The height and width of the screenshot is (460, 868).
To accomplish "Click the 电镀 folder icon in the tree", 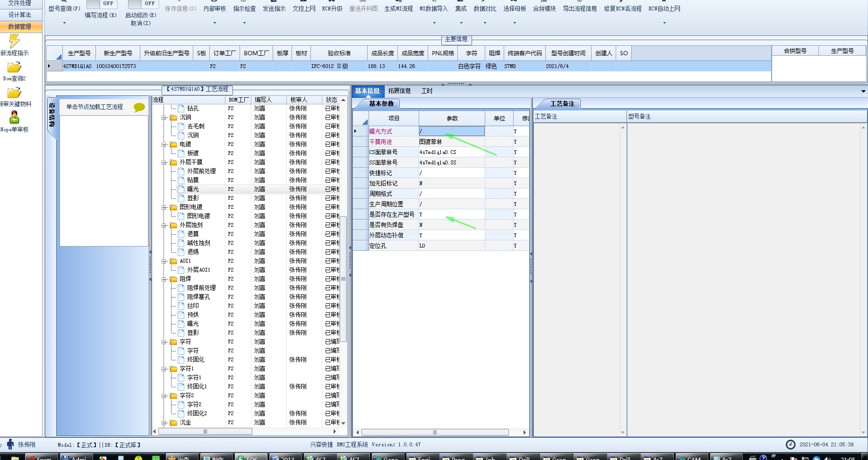I will coord(173,145).
